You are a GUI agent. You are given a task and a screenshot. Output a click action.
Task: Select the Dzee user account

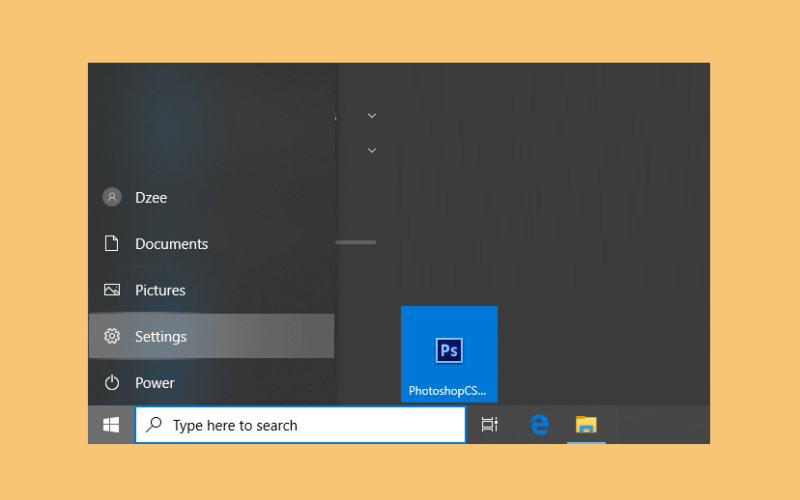point(211,197)
